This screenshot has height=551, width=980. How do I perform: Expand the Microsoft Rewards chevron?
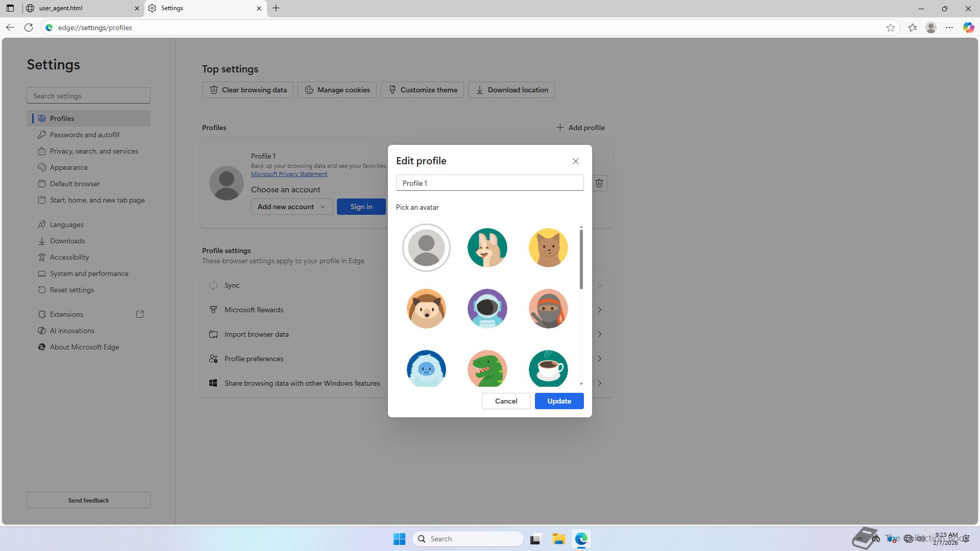point(599,310)
